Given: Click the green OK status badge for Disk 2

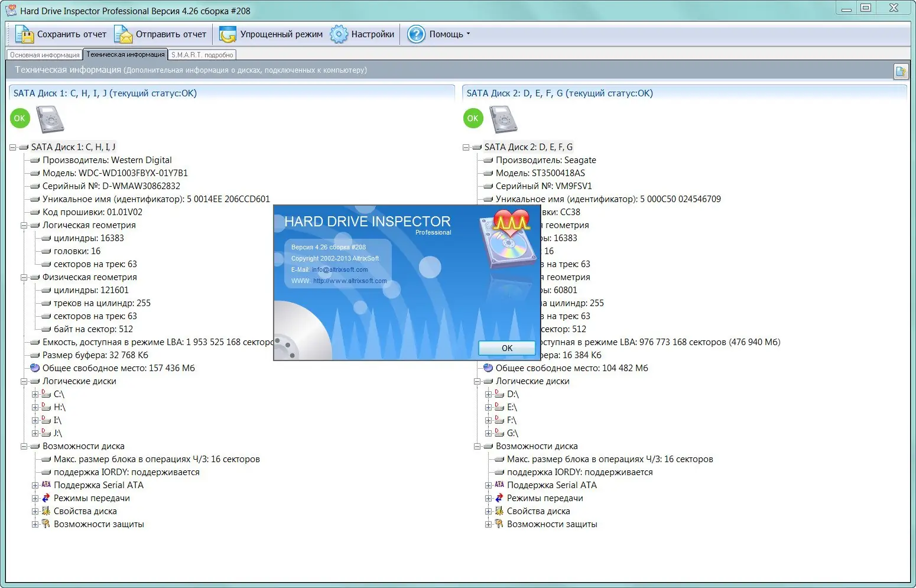Looking at the screenshot, I should pyautogui.click(x=473, y=118).
